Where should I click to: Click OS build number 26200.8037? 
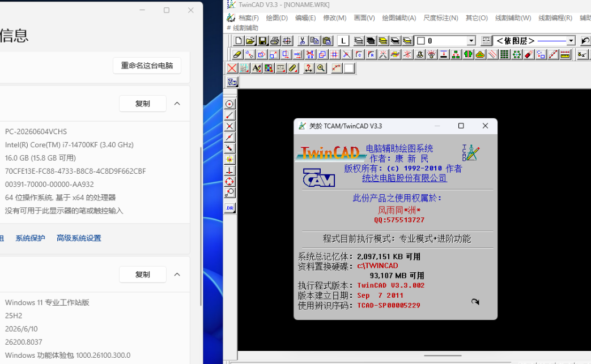(x=23, y=342)
